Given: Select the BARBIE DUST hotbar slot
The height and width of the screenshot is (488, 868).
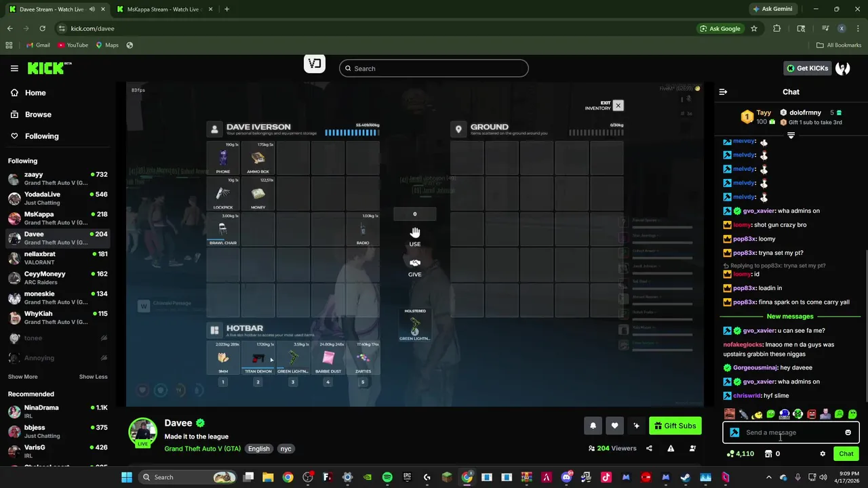Looking at the screenshot, I should tap(328, 358).
